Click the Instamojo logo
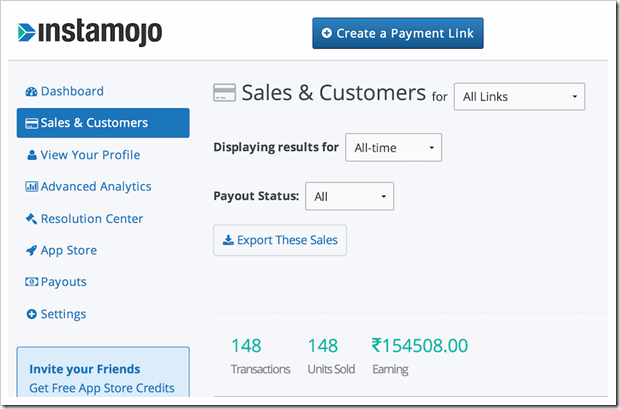 pos(89,32)
